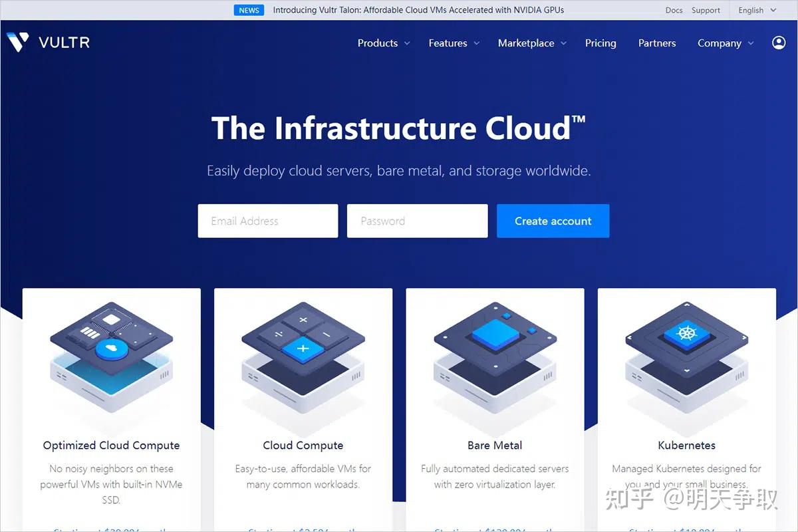Open the English language selector
The height and width of the screenshot is (532, 798).
pos(757,10)
